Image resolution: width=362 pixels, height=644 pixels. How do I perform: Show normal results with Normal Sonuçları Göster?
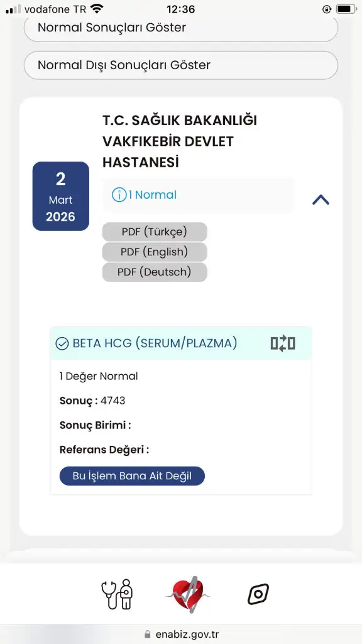coord(181,28)
